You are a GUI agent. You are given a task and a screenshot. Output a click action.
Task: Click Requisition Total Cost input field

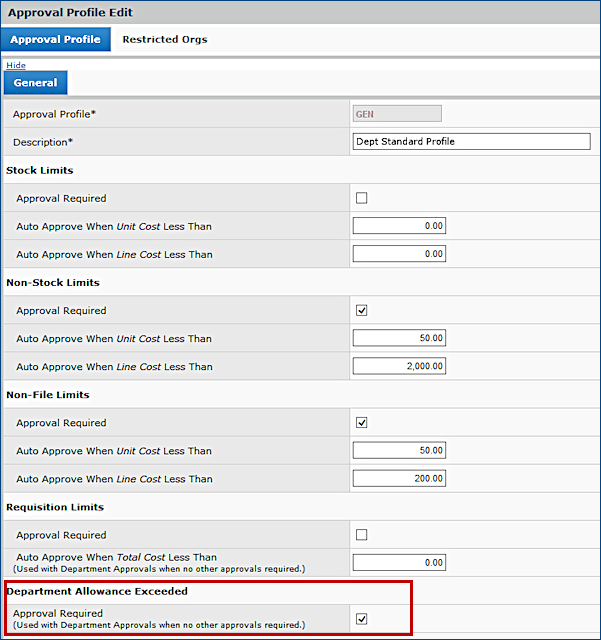point(399,562)
